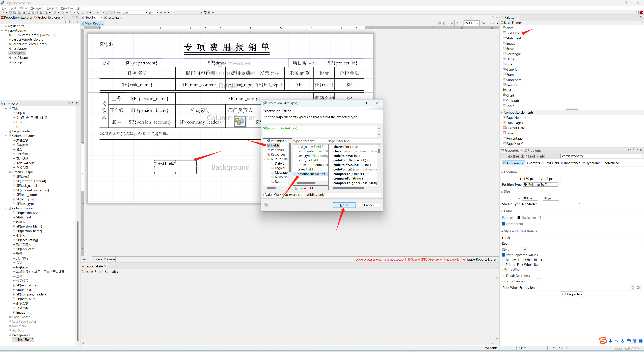
Task: Click the Save icon in main toolbar
Action: point(11,13)
